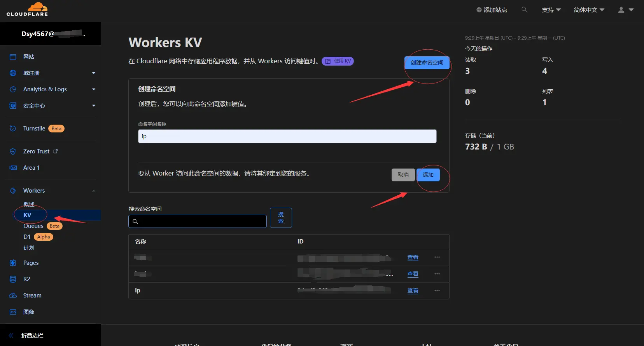Click the Stream cloud icon
Image resolution: width=644 pixels, height=346 pixels.
tap(13, 296)
